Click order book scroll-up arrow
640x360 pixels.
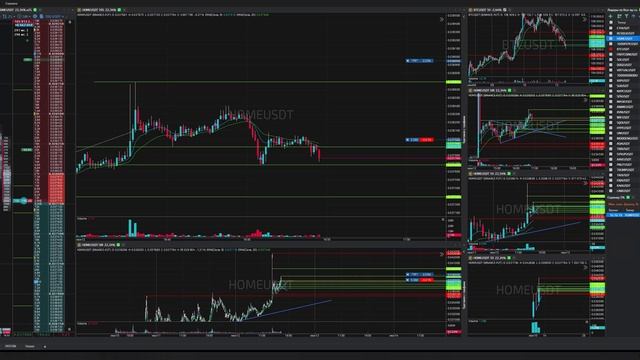coord(70,22)
